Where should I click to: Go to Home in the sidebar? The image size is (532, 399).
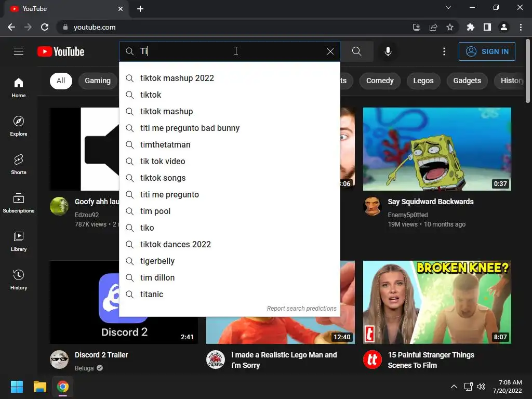19,87
